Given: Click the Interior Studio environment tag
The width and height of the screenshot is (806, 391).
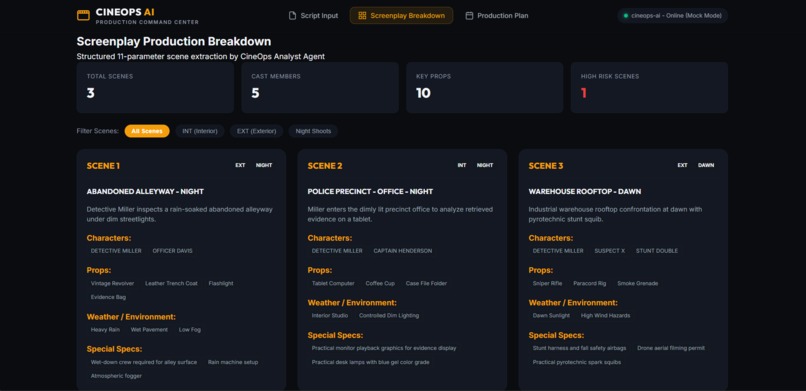Looking at the screenshot, I should tap(330, 315).
